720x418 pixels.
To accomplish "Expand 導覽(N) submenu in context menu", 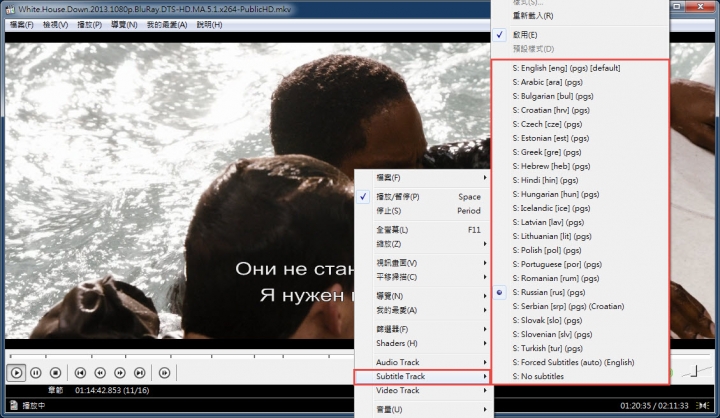I will tap(423, 296).
